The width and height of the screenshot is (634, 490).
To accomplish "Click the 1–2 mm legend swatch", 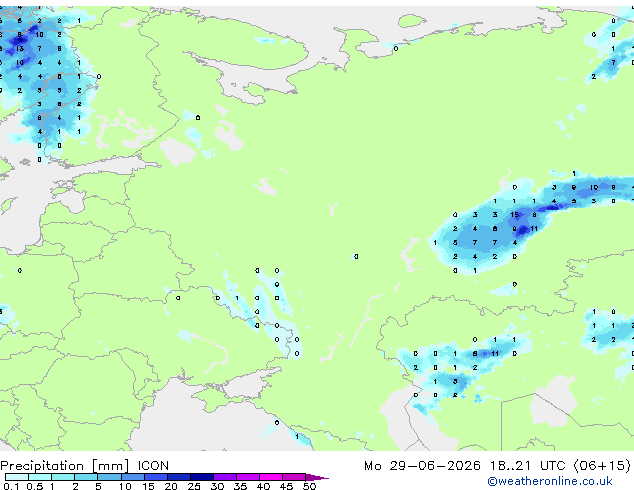I will (63, 477).
